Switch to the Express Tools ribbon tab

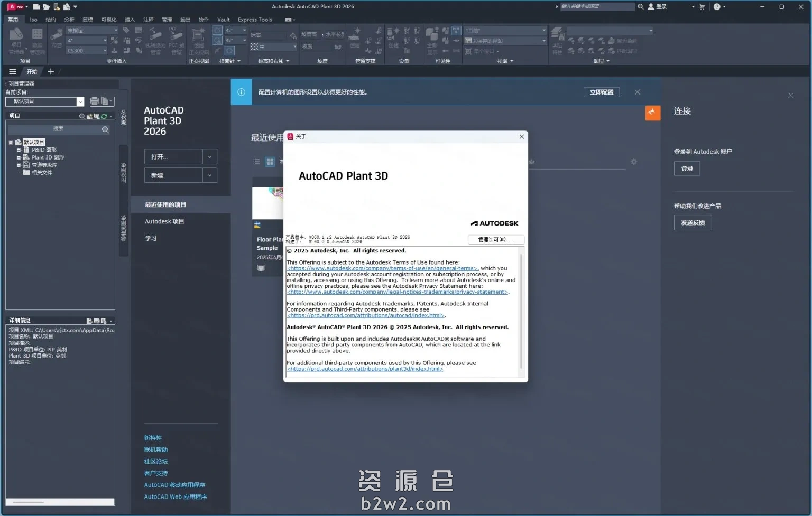[x=255, y=20]
